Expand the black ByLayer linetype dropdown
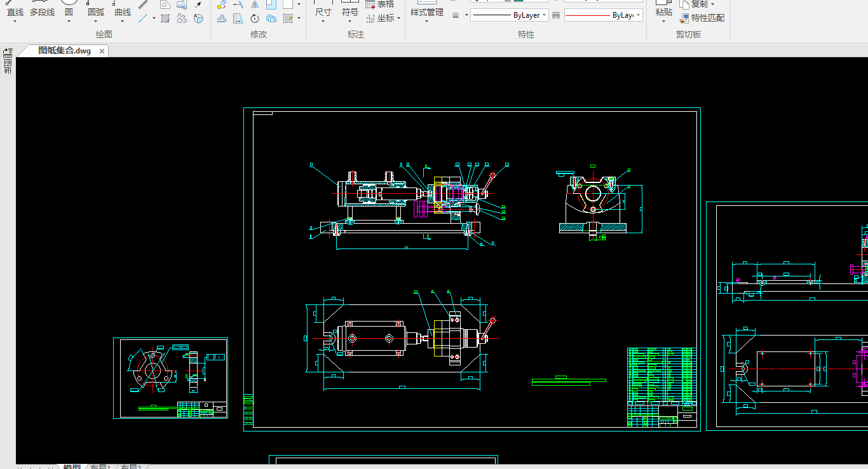Screen dimensions: 868x469 tap(545, 15)
